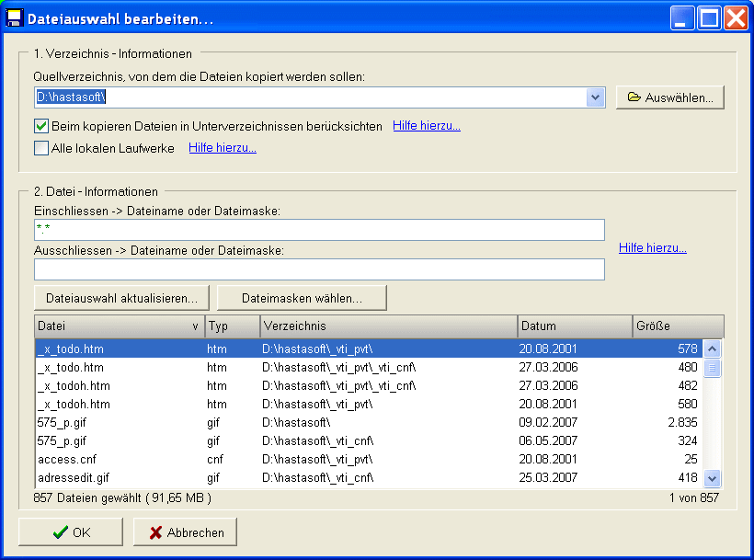Viewport: 754px width, 560px height.
Task: Sort list by Größe column header
Action: point(678,326)
